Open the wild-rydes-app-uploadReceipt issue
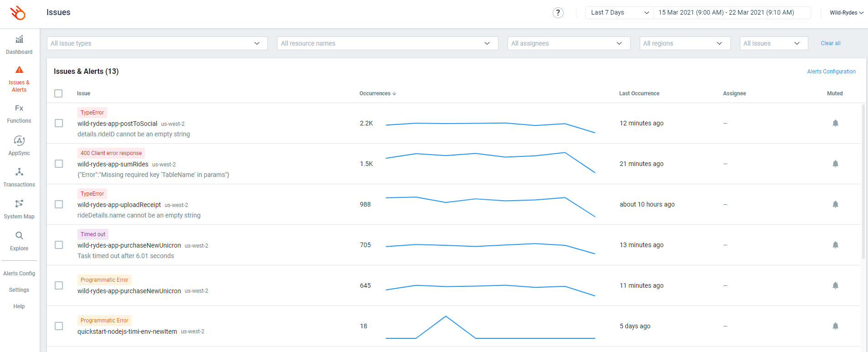The height and width of the screenshot is (352, 868). 119,205
